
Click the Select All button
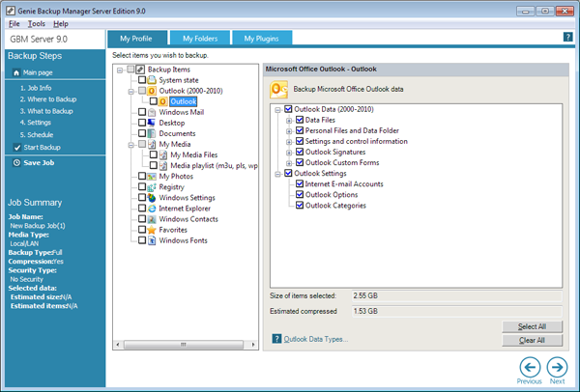point(532,326)
